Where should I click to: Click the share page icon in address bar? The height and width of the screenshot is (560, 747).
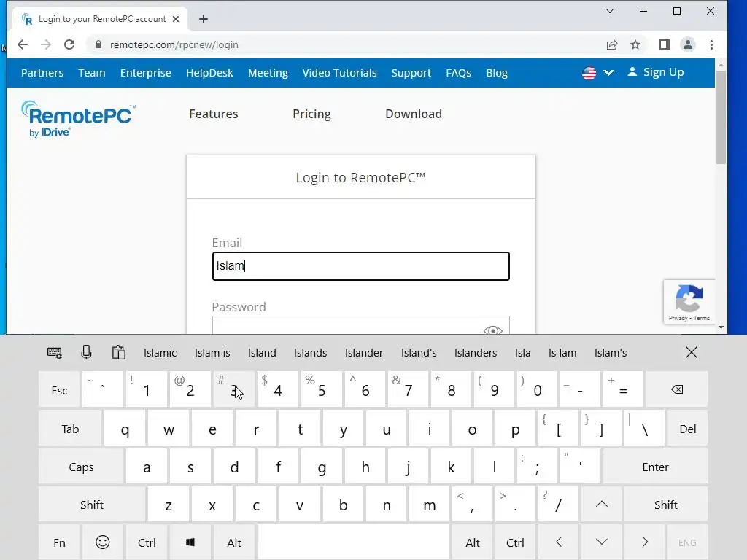(612, 44)
